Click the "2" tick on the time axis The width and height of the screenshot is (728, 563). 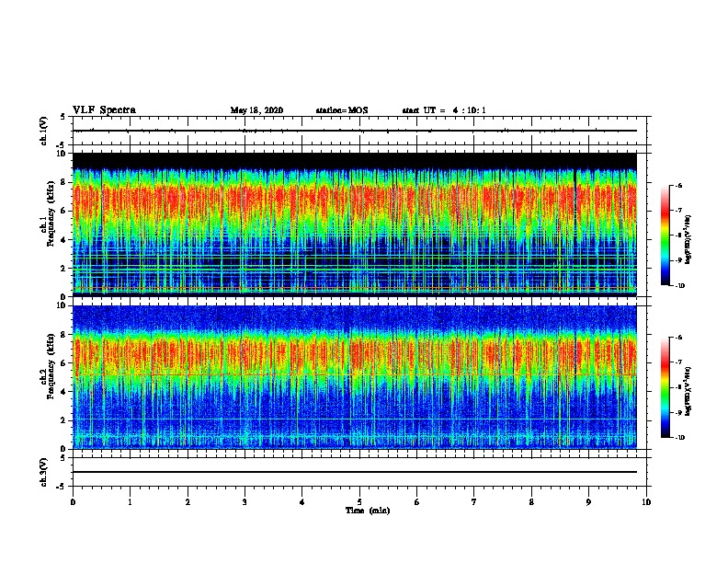tap(188, 502)
